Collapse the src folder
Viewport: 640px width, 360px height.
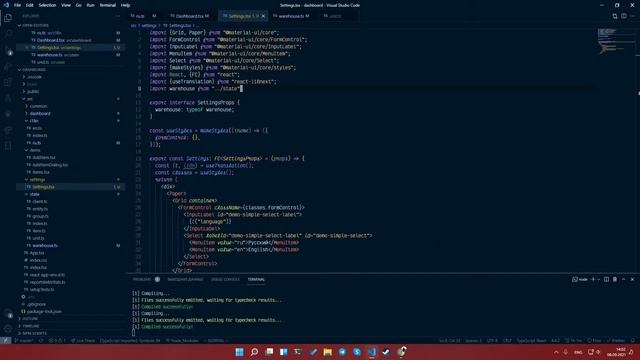[29, 99]
